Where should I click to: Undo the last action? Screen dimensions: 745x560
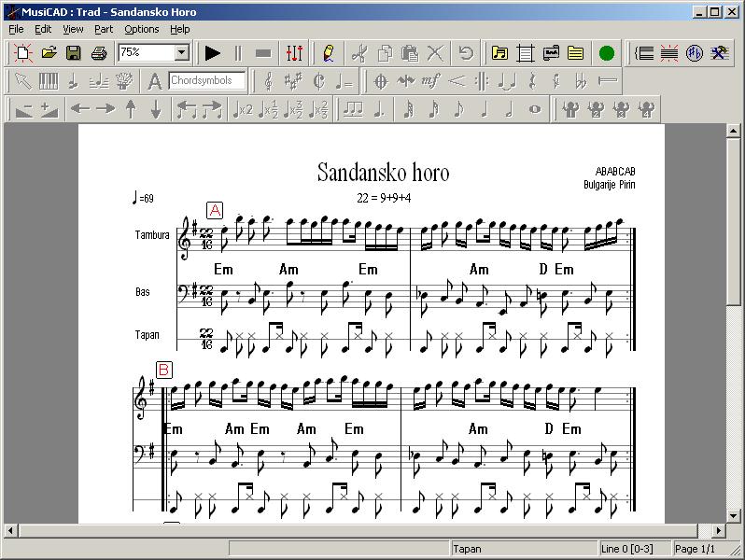tap(466, 53)
